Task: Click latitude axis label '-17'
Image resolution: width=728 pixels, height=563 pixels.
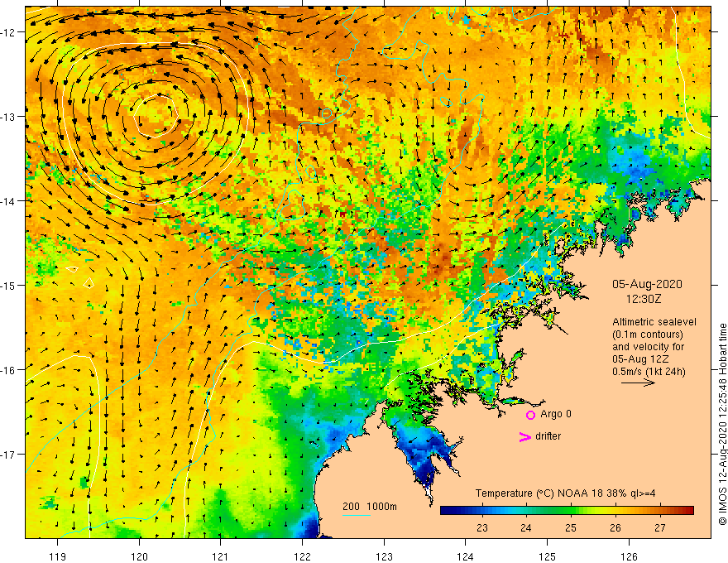Action: pyautogui.click(x=8, y=455)
